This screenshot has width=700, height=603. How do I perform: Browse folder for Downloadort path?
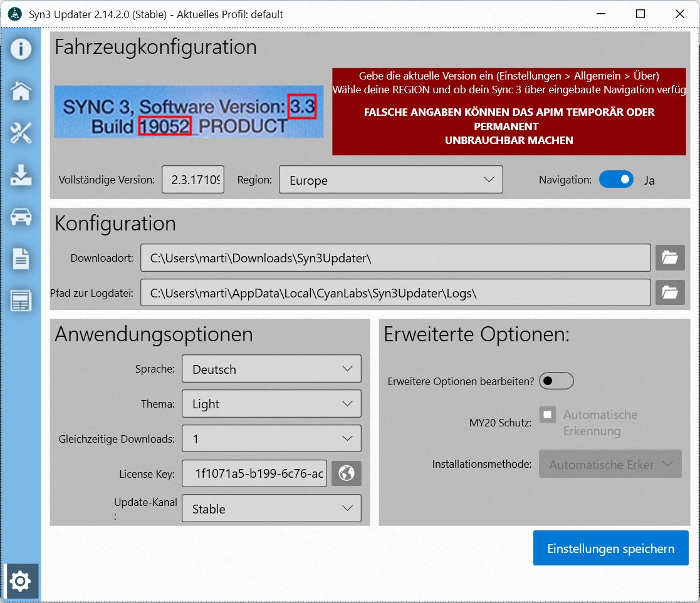coord(670,257)
